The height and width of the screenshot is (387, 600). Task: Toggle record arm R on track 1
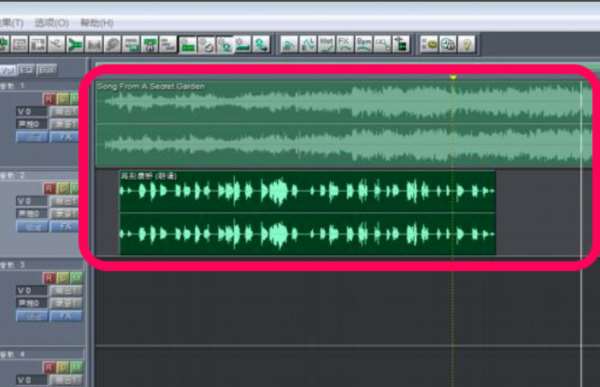coord(49,99)
